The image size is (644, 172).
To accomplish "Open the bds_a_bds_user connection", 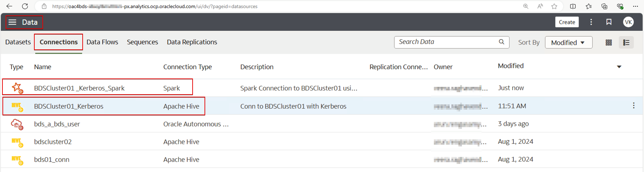I will pyautogui.click(x=57, y=124).
